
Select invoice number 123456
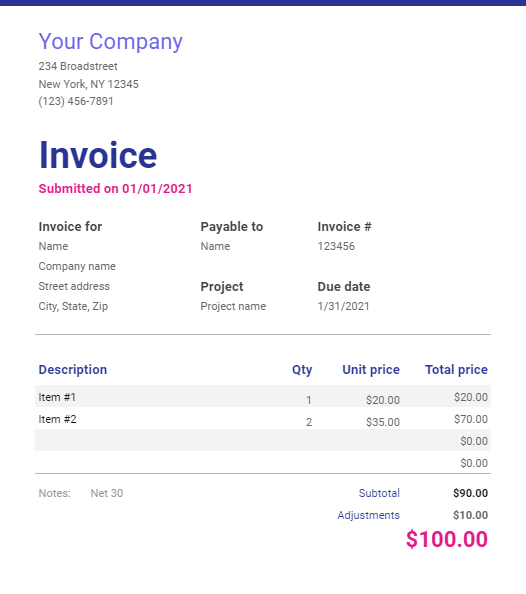click(336, 246)
